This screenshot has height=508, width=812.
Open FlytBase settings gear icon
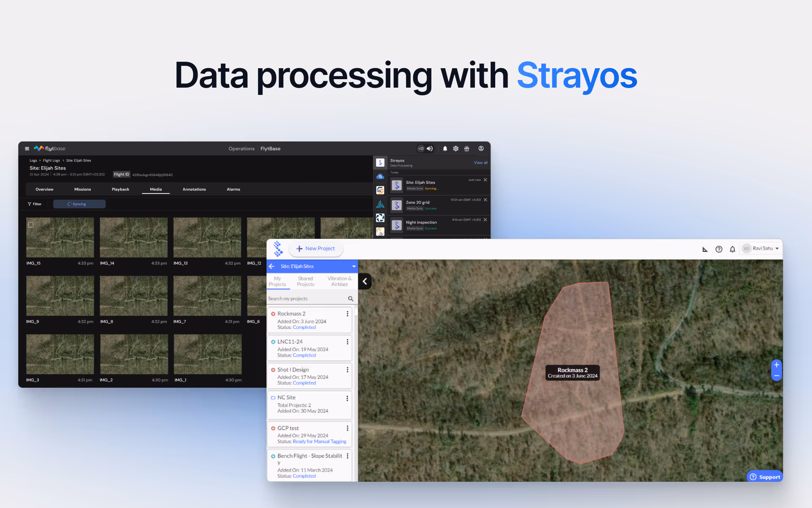(x=456, y=149)
